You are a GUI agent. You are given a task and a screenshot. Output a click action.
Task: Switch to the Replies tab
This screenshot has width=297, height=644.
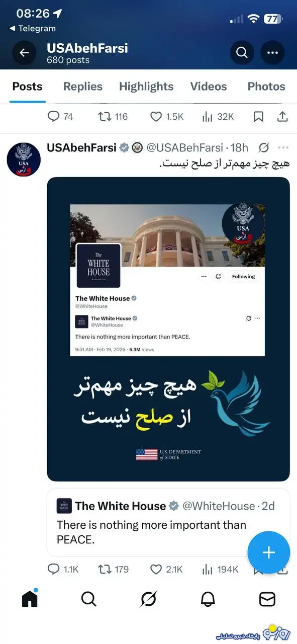point(83,87)
